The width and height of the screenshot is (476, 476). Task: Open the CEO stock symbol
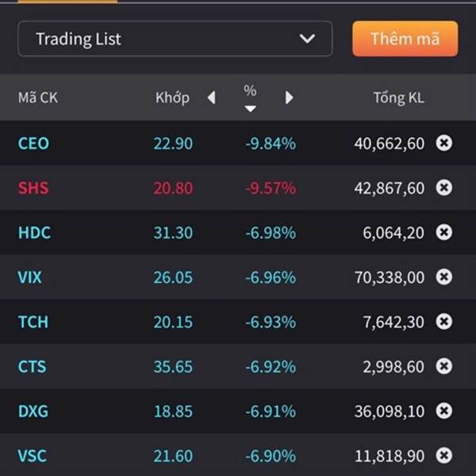tap(33, 144)
